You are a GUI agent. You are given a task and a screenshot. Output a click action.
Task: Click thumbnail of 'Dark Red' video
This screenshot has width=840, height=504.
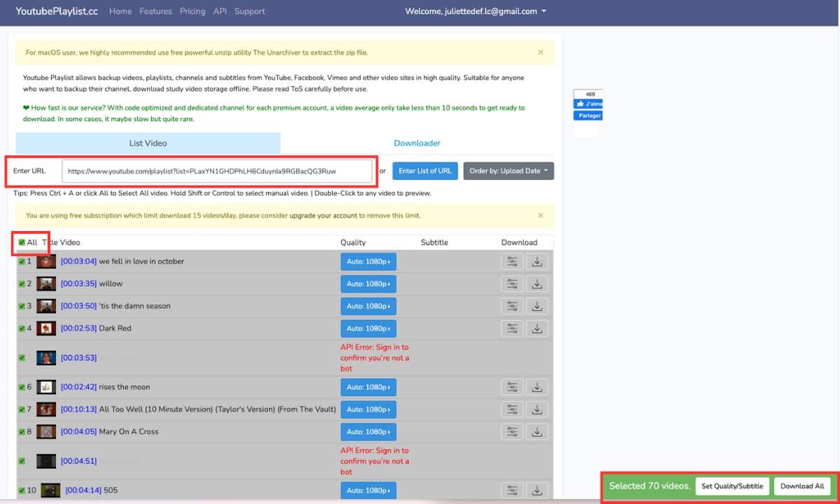tap(46, 328)
